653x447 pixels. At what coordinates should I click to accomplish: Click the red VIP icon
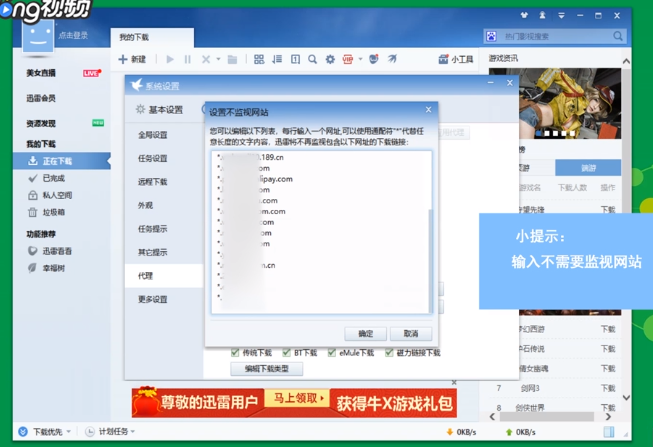coord(348,59)
